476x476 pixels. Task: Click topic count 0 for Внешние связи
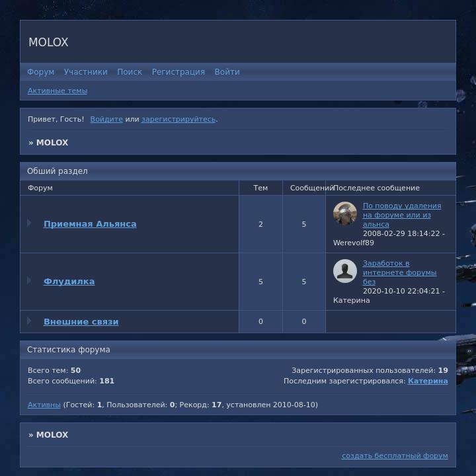tap(260, 321)
